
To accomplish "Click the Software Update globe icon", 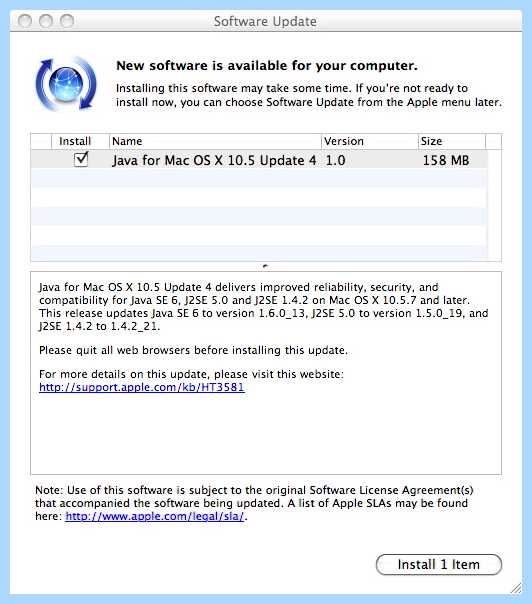I will [65, 84].
